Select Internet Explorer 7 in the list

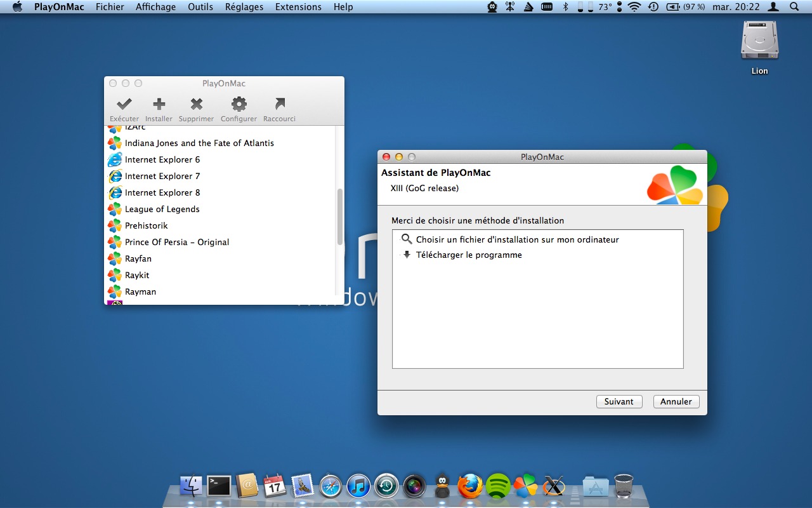pyautogui.click(x=162, y=176)
